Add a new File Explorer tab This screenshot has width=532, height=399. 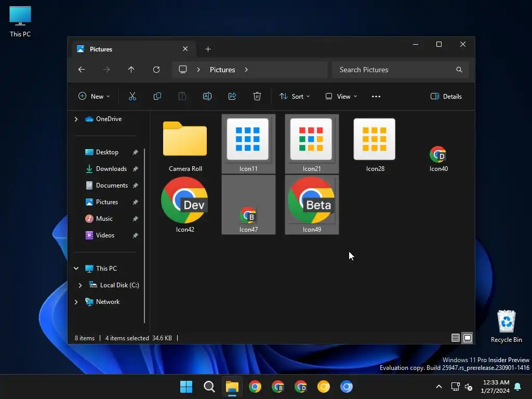click(208, 49)
